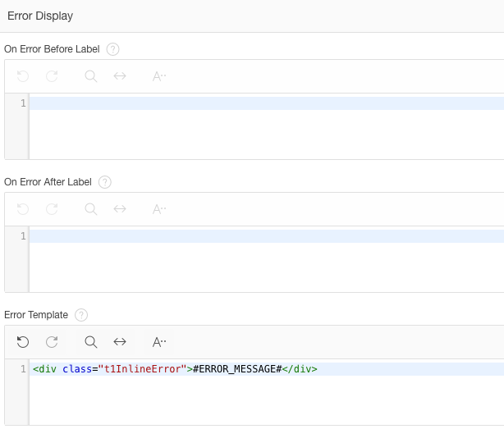Click width arrows icon in On Error After Label

coord(120,209)
